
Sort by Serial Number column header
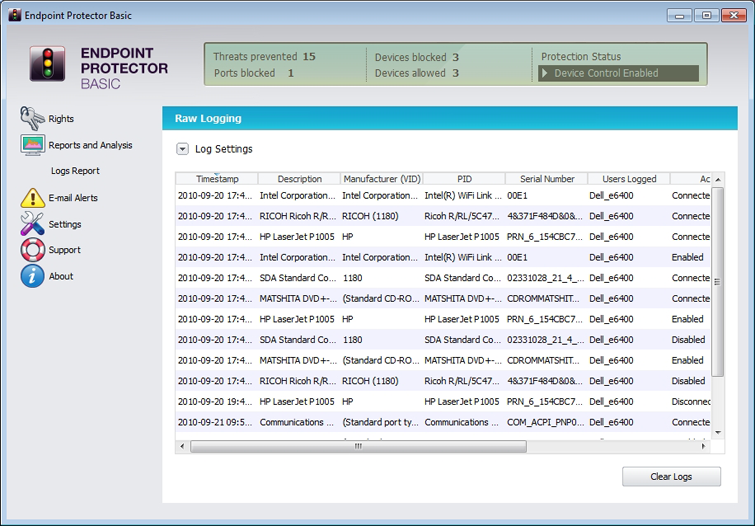coord(547,179)
